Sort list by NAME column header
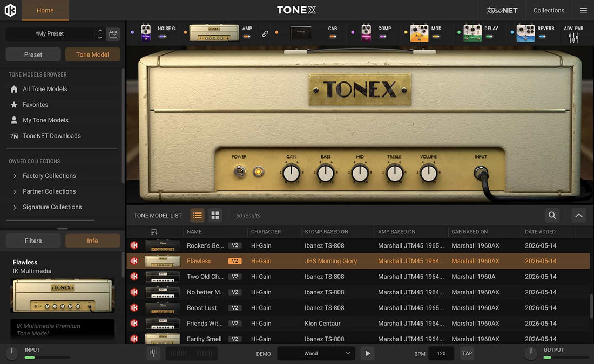This screenshot has height=364, width=594. [194, 231]
